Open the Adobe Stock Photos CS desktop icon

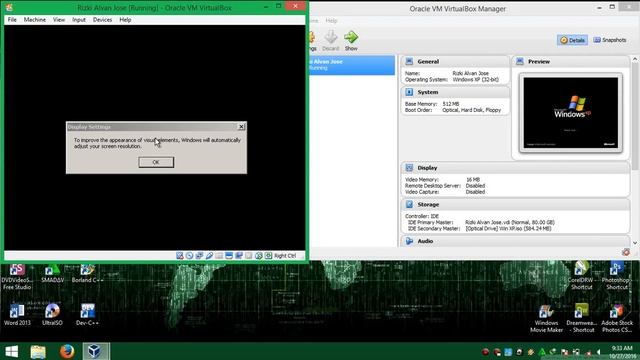tap(617, 318)
